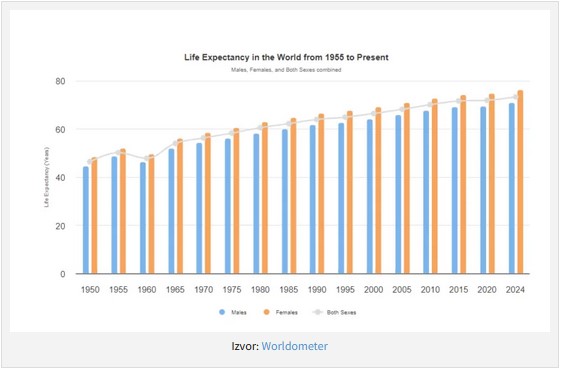This screenshot has width=562, height=372.
Task: Click the 80 y-axis value label
Action: tap(60, 81)
